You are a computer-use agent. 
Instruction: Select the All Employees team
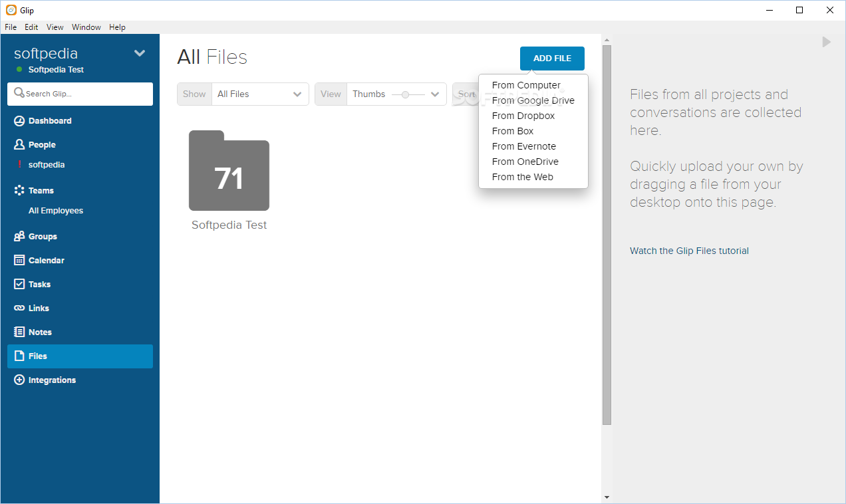click(x=56, y=211)
